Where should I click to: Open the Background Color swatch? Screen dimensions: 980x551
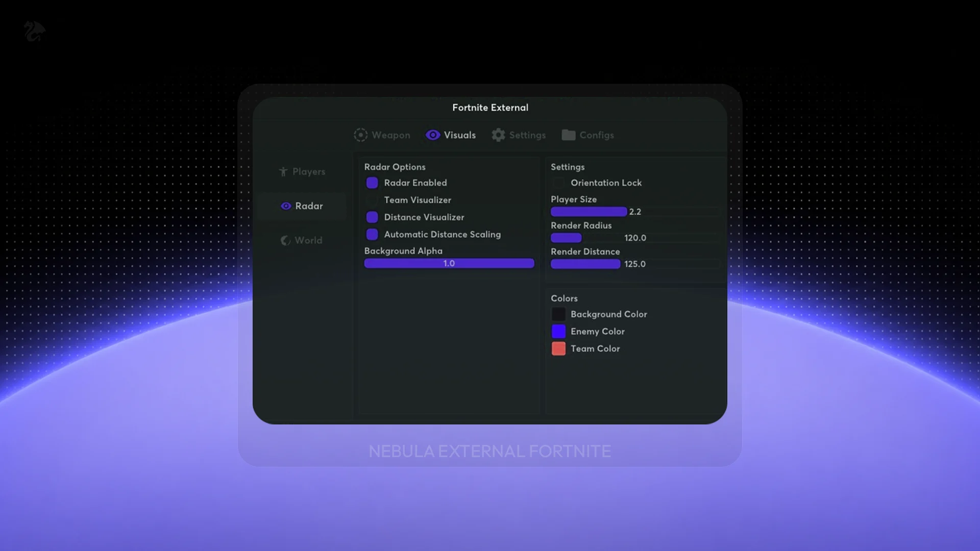(x=558, y=314)
